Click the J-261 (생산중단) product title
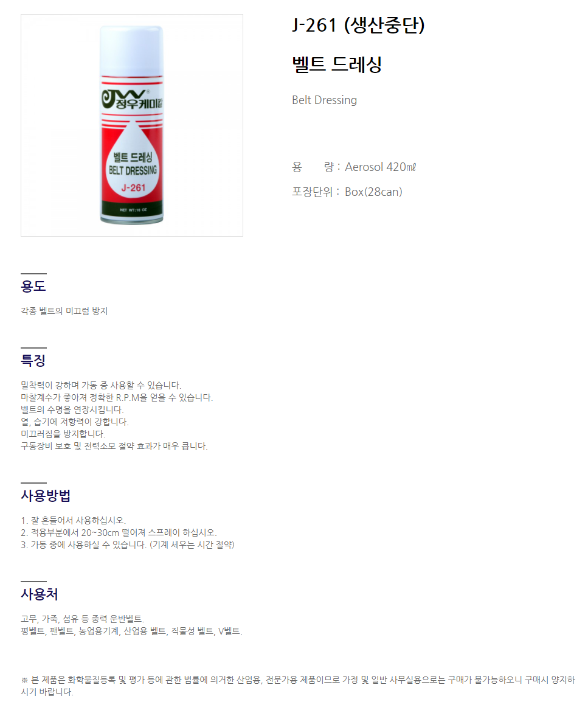588x713 pixels. [x=358, y=25]
